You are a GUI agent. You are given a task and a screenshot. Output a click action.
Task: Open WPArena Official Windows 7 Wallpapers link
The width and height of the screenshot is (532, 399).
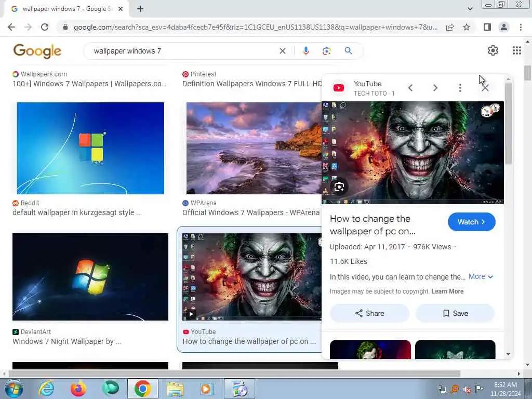tap(251, 212)
